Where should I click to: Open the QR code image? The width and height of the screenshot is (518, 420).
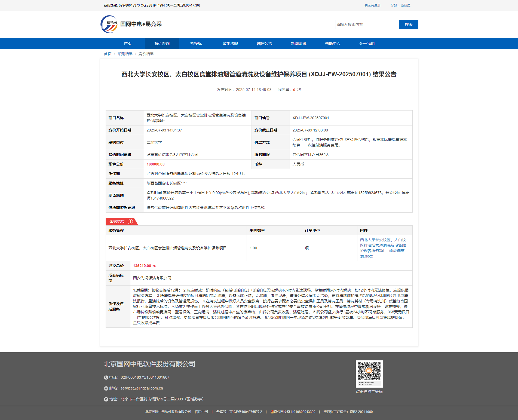coord(369,373)
